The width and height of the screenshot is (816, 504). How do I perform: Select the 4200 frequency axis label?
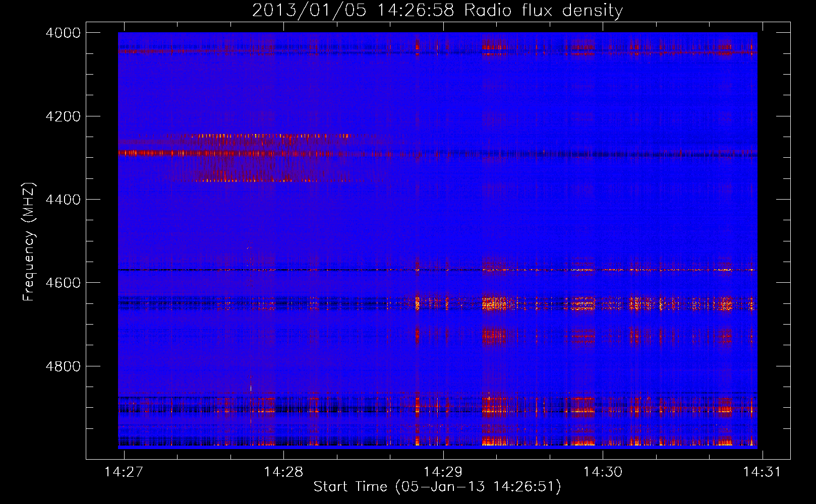coord(63,116)
